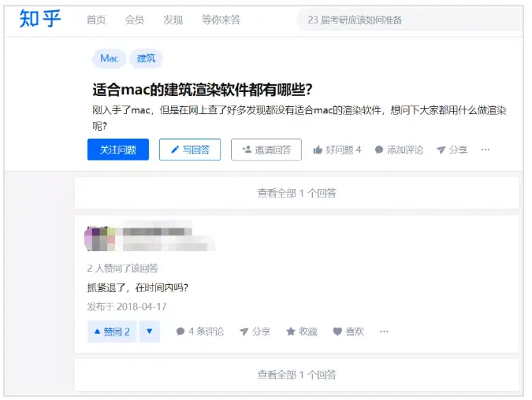Click the star icon for 收藏
This screenshot has height=400, width=532.
click(291, 331)
